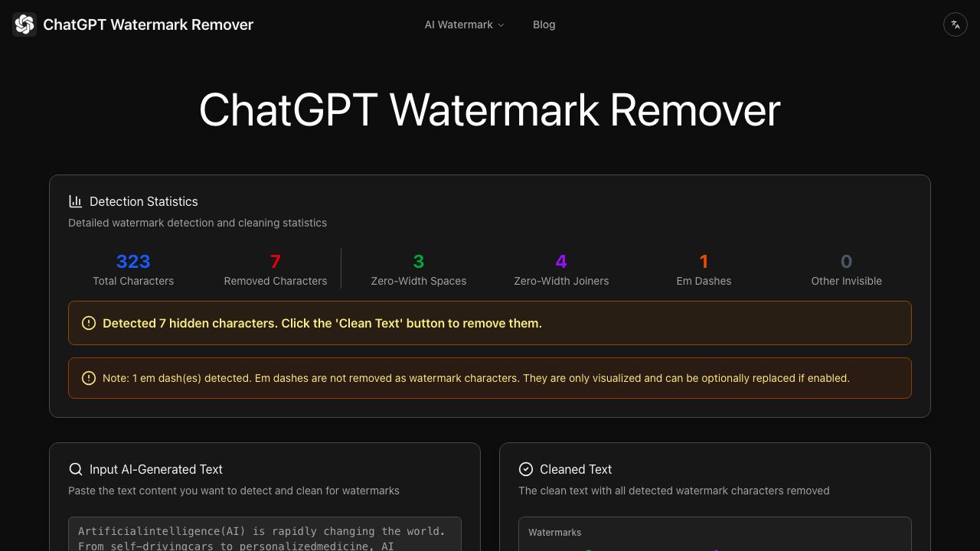Click the 'Note: 1 em dash(es) detected' message
Viewport: 980px width, 551px height.
(476, 378)
